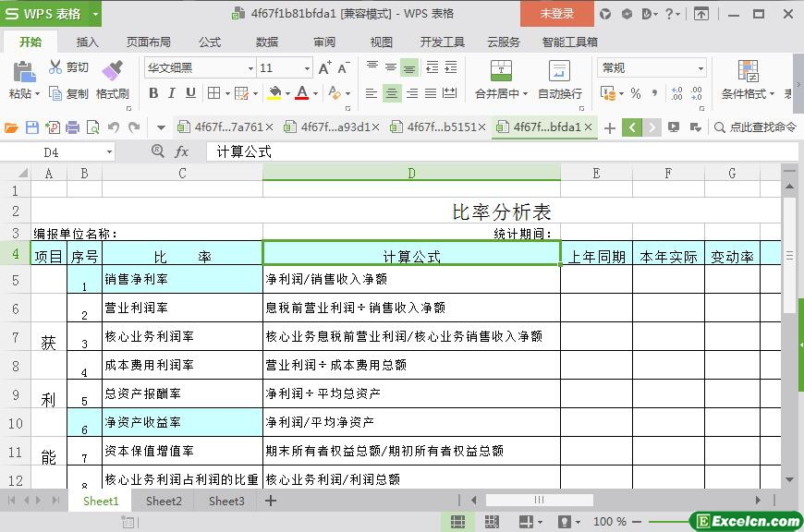Switch to the 插入 ribbon tab
This screenshot has width=804, height=532.
[87, 42]
